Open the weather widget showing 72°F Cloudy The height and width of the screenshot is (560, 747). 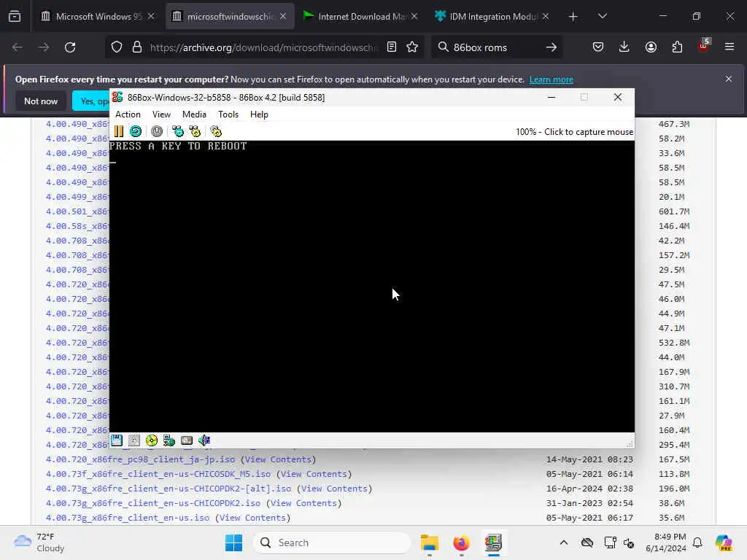(39, 542)
